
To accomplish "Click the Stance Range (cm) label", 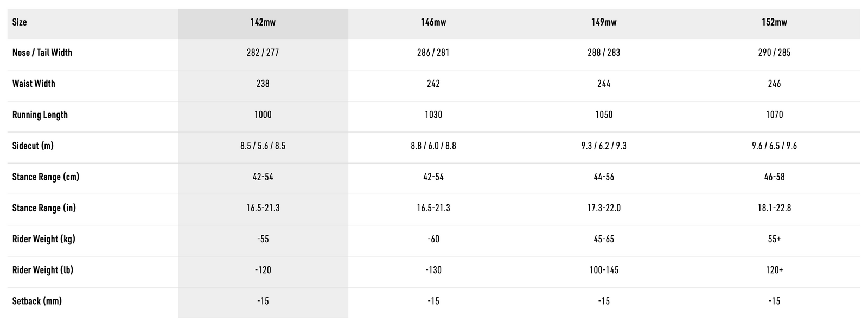I will tap(46, 177).
